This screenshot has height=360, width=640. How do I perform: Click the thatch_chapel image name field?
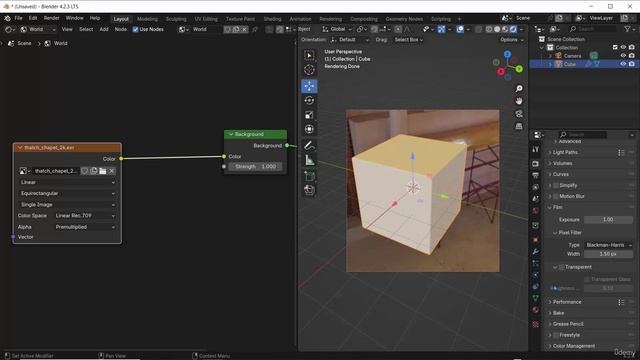click(55, 171)
